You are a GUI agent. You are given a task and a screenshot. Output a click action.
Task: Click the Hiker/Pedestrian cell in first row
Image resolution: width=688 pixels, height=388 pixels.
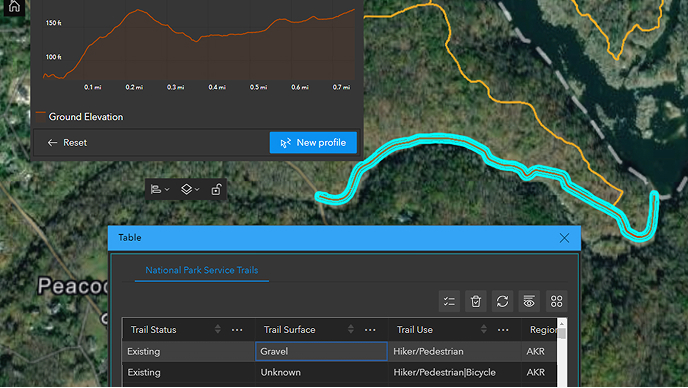pos(454,352)
